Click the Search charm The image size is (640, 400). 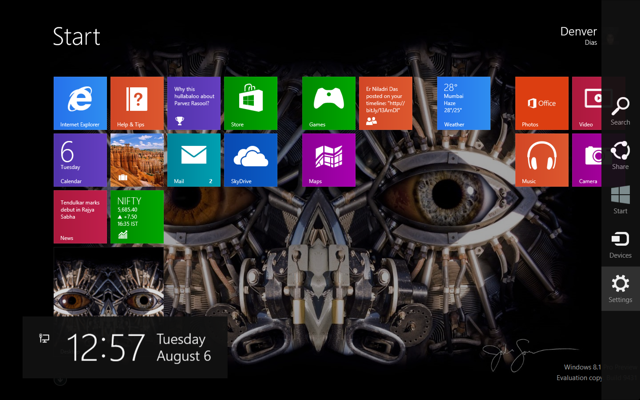(620, 109)
